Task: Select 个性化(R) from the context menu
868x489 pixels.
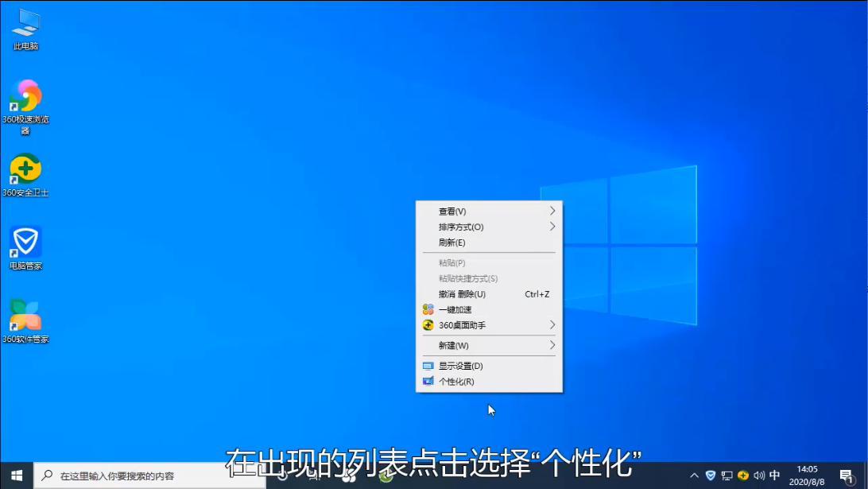Action: (x=456, y=382)
